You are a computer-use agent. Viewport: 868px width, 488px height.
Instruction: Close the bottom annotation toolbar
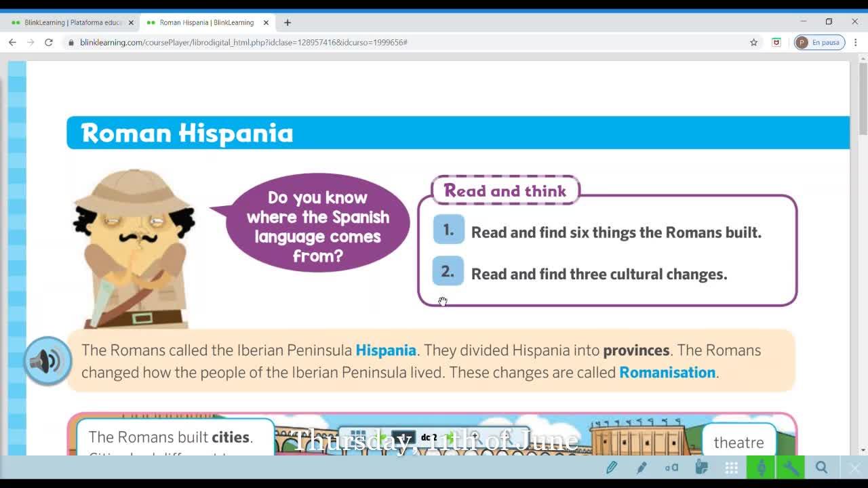tap(854, 467)
